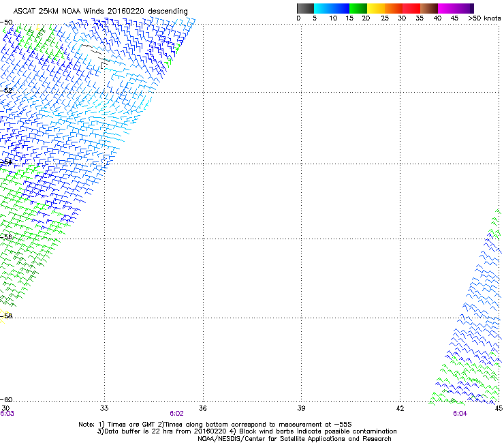Viewport: 504px width, 443px height.
Task: Click the red 30-35 knots legend segment
Action: pyautogui.click(x=411, y=8)
